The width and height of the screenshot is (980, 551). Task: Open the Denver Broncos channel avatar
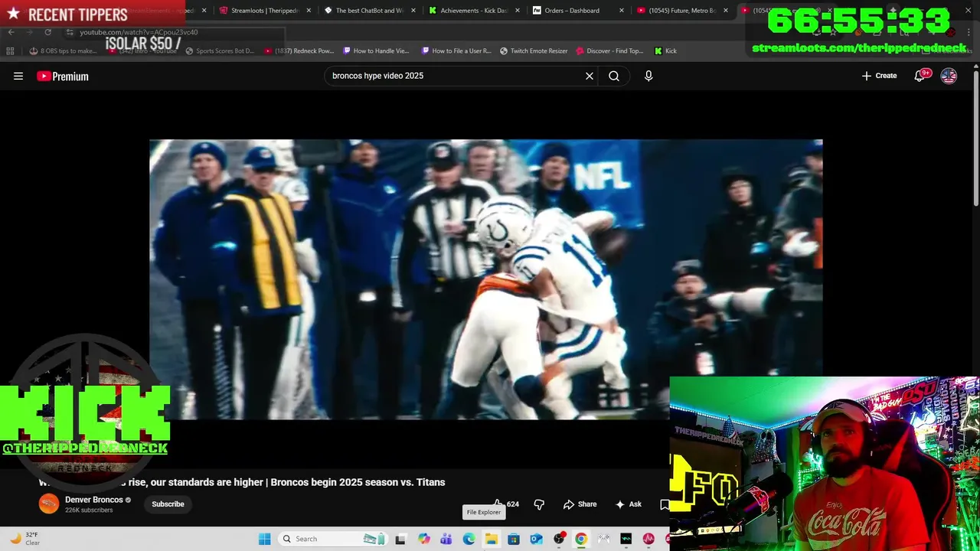tap(49, 504)
